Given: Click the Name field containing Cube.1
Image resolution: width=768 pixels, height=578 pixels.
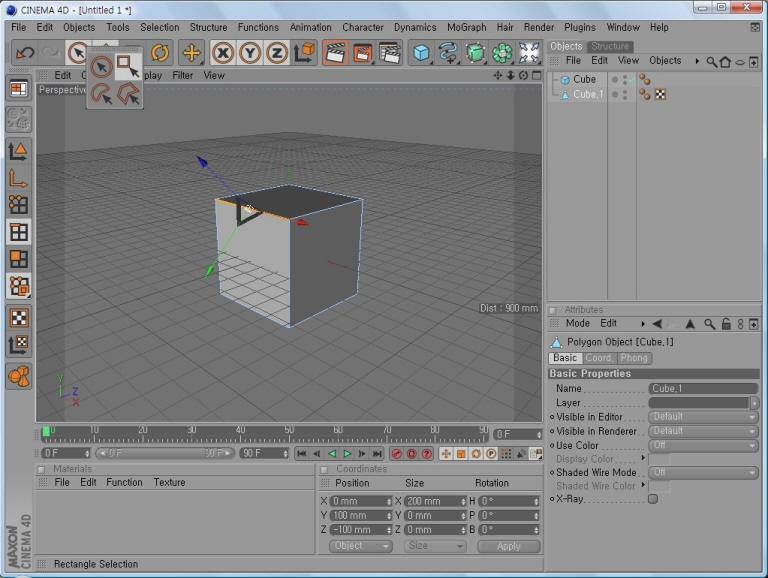Looking at the screenshot, I should tap(703, 388).
